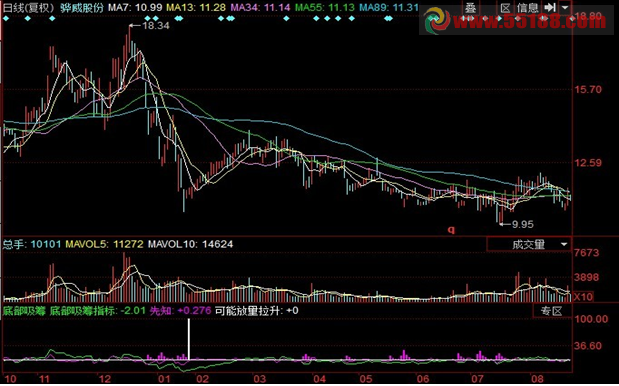Click the 日线(复权) period label
This screenshot has width=619, height=386.
coord(28,7)
